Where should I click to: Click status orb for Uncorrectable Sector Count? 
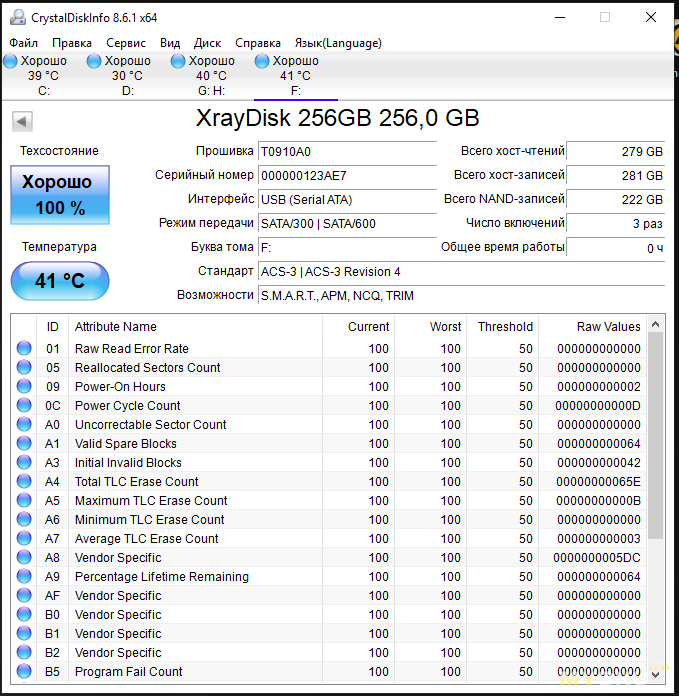(24, 424)
